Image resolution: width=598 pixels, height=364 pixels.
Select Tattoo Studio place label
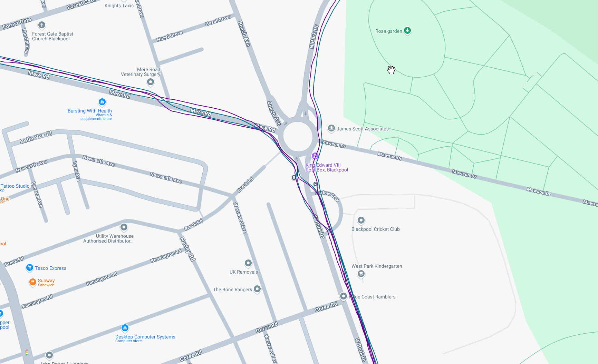coord(15,186)
